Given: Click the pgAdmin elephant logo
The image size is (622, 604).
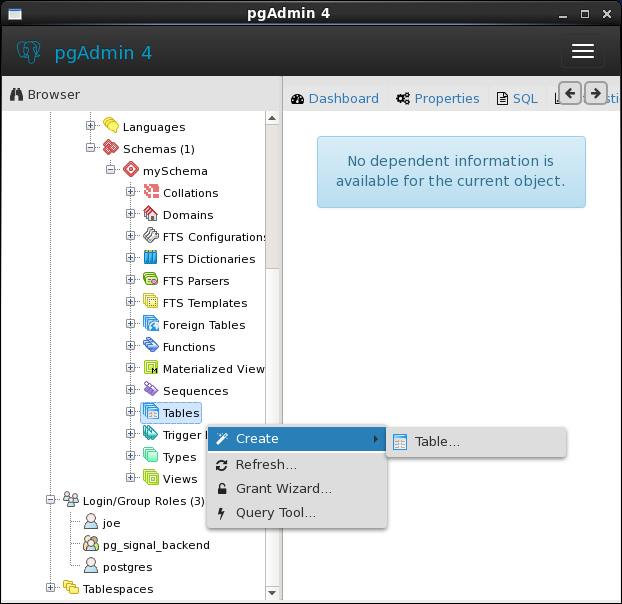Looking at the screenshot, I should click(28, 52).
